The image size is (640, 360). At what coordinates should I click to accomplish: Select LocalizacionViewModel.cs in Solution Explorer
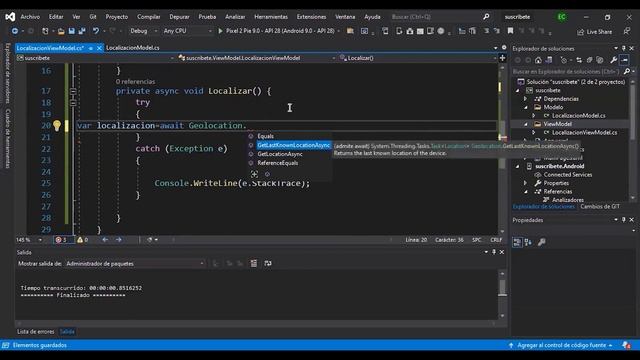pyautogui.click(x=584, y=133)
